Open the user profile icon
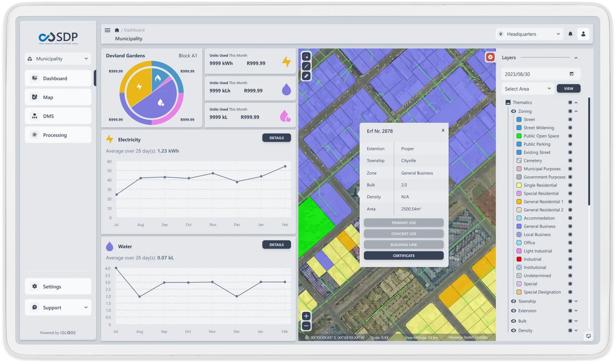Image resolution: width=616 pixels, height=364 pixels. (x=583, y=34)
